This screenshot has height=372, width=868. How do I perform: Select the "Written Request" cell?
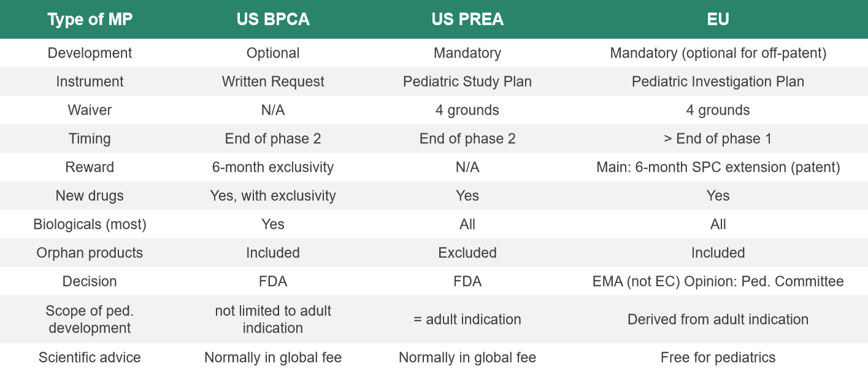(273, 82)
